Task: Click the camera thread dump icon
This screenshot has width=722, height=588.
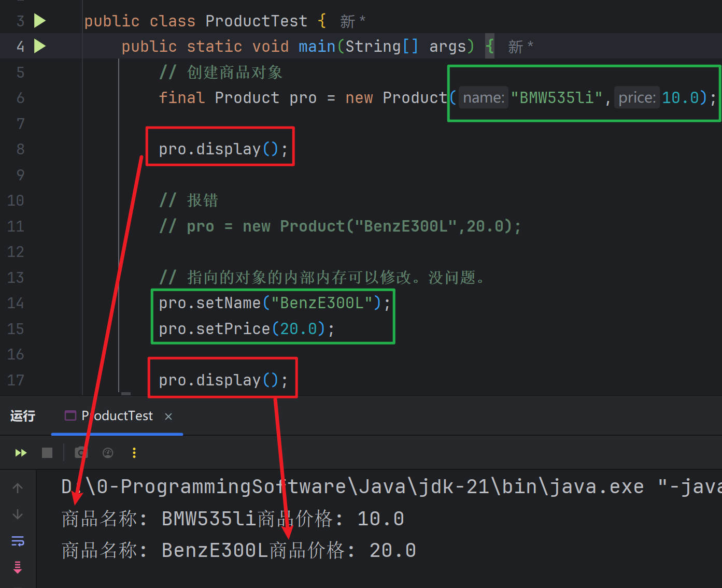Action: coord(80,453)
